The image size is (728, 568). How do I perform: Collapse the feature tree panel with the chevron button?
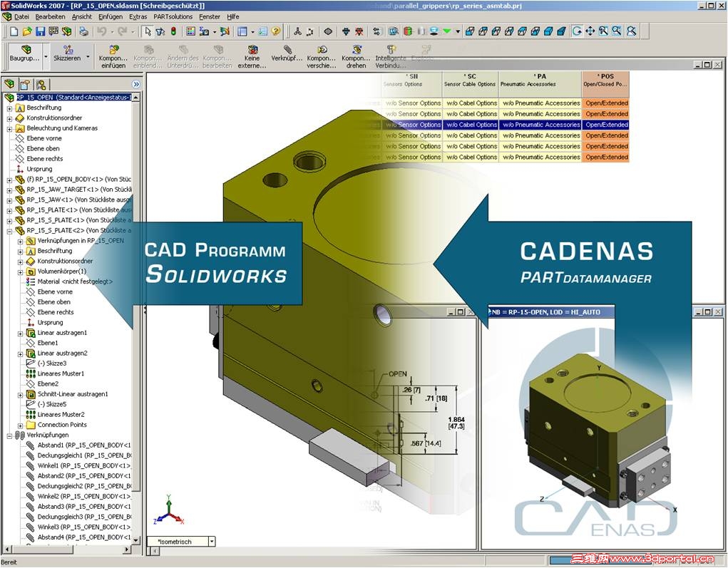click(x=136, y=85)
